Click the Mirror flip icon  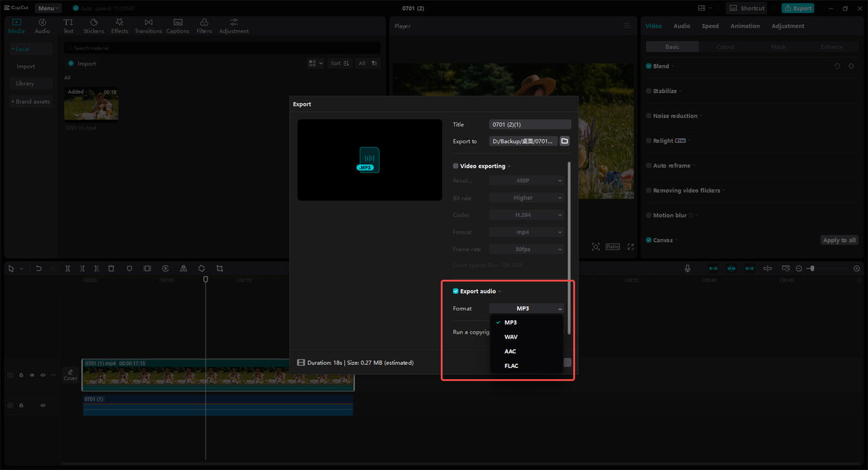tap(183, 269)
